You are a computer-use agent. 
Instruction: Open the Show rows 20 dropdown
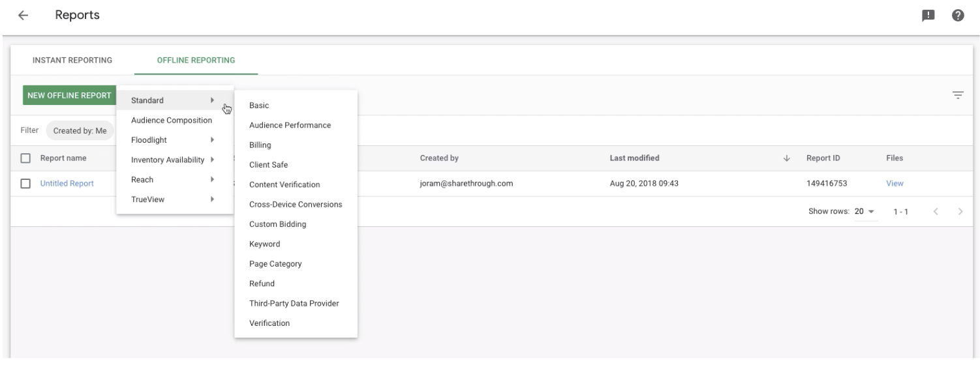tap(866, 212)
